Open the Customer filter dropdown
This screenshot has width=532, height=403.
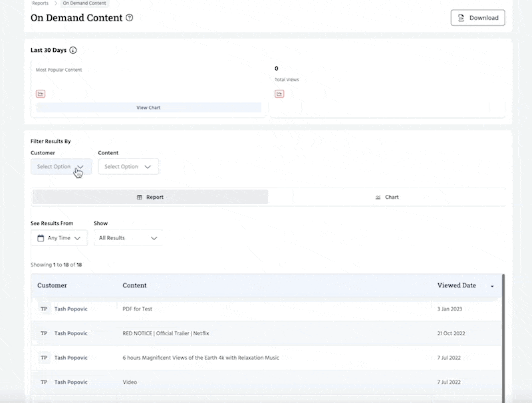pos(61,167)
